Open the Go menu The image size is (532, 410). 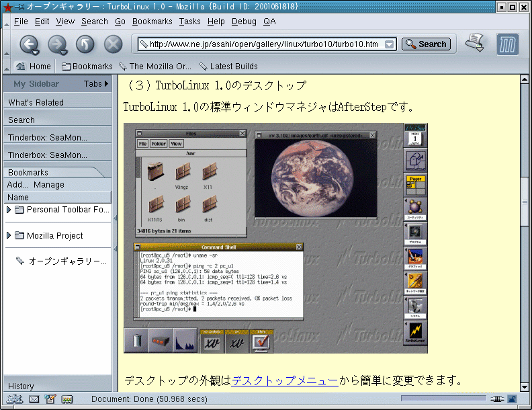tap(120, 22)
